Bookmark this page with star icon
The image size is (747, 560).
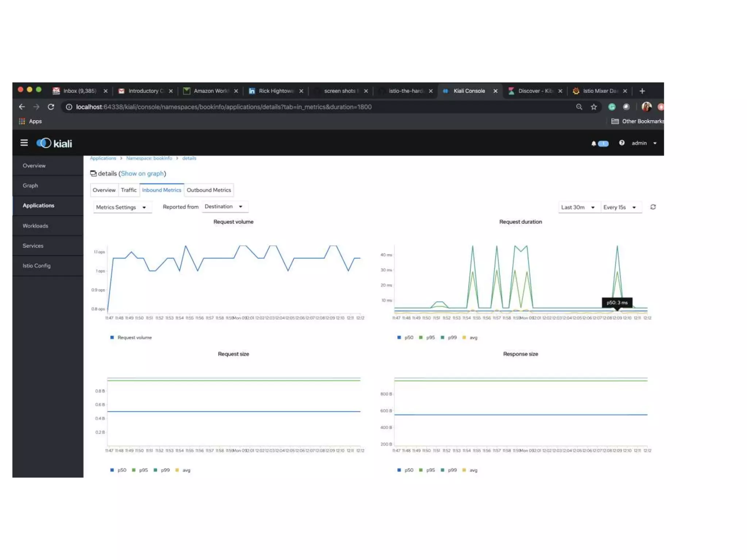tap(594, 107)
